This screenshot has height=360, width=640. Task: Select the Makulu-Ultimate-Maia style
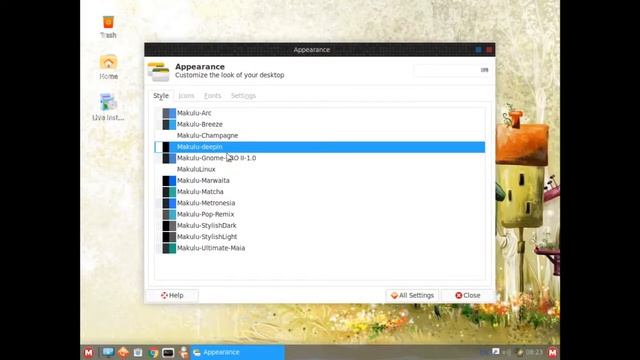click(x=320, y=248)
